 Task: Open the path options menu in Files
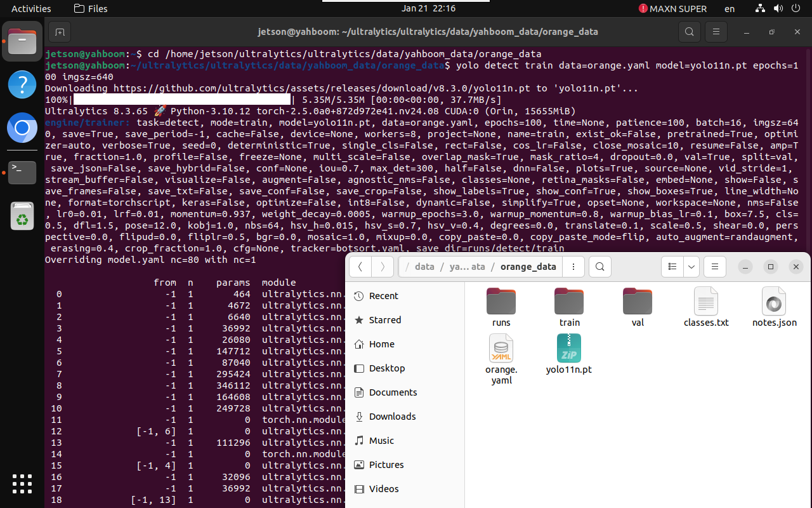(573, 267)
